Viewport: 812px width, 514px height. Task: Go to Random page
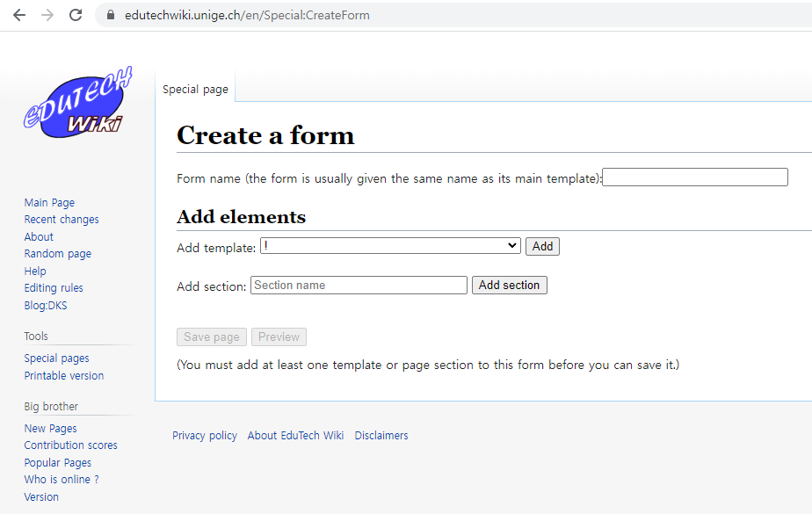point(57,254)
